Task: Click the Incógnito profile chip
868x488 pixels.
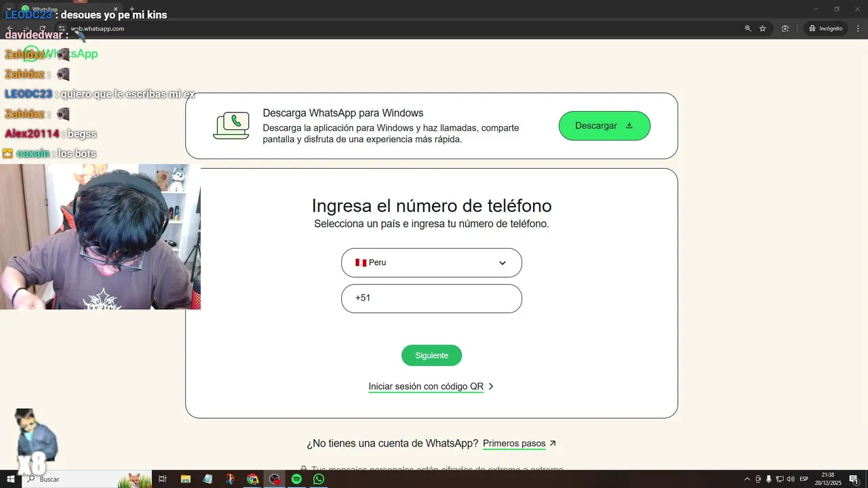Action: 825,28
